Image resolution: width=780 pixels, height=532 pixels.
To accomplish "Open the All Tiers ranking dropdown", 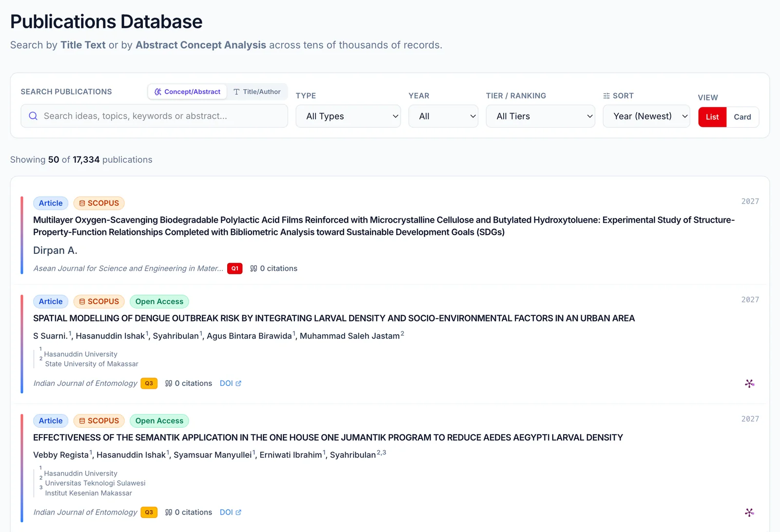I will (x=540, y=116).
